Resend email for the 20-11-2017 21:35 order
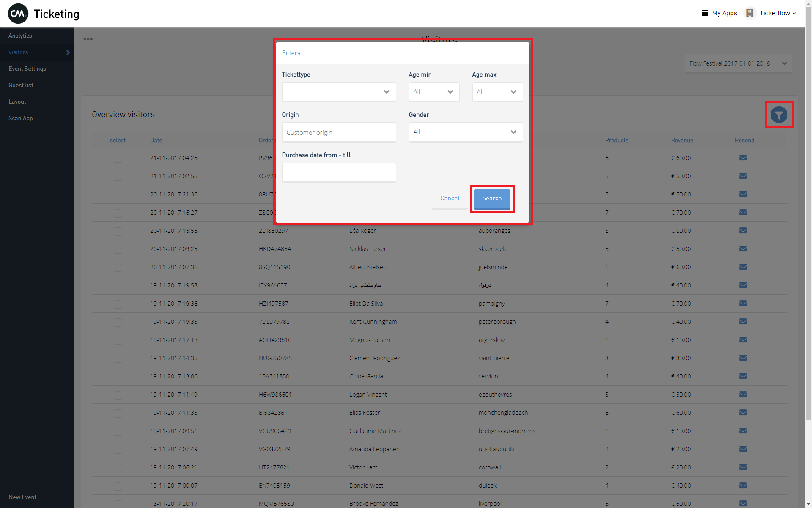This screenshot has height=508, width=812. pyautogui.click(x=743, y=194)
